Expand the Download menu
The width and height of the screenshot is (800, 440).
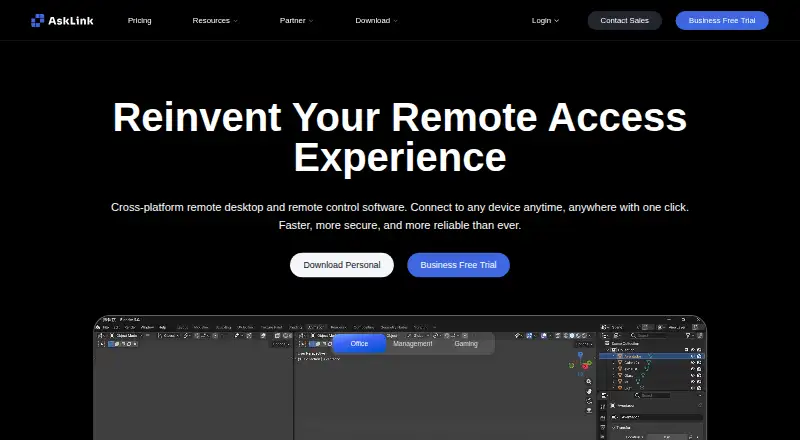pyautogui.click(x=376, y=20)
